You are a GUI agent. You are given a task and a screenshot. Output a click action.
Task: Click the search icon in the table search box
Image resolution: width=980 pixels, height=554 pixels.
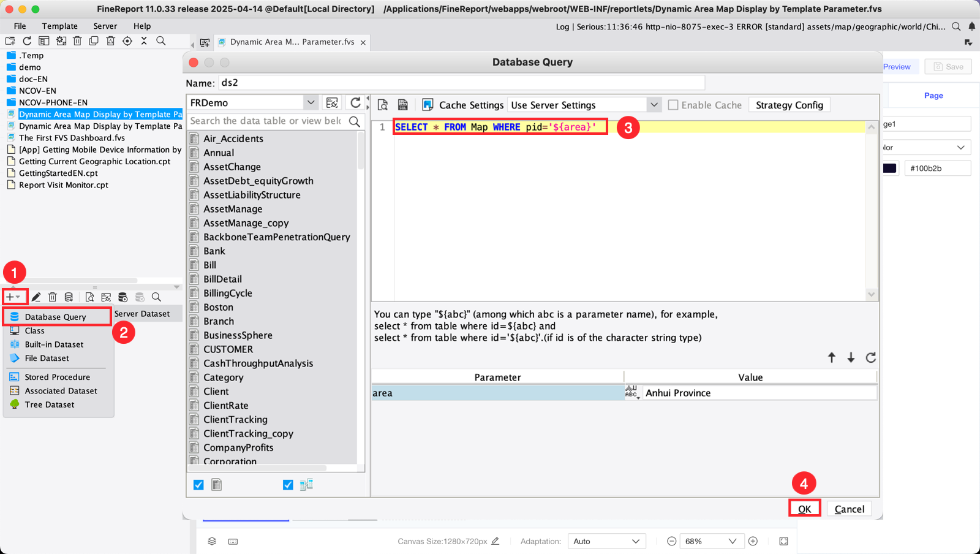(x=354, y=121)
